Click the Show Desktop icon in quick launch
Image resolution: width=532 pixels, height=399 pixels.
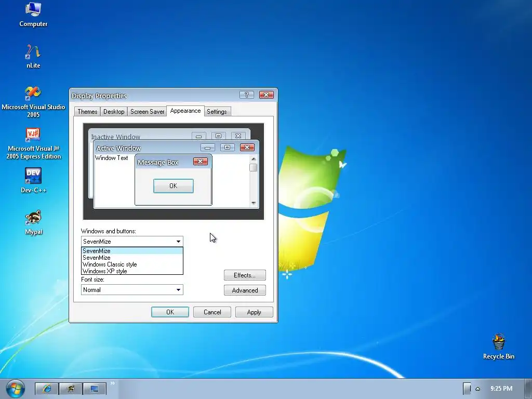[95, 389]
